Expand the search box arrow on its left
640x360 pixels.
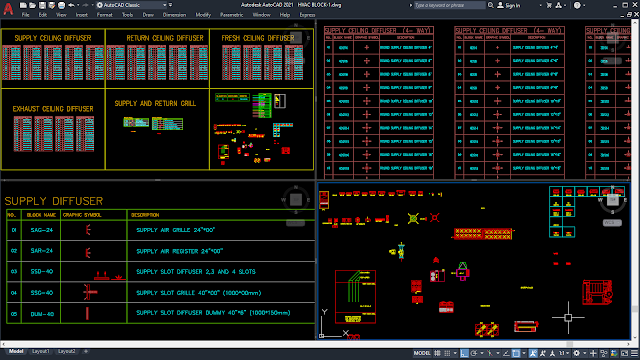[411, 5]
